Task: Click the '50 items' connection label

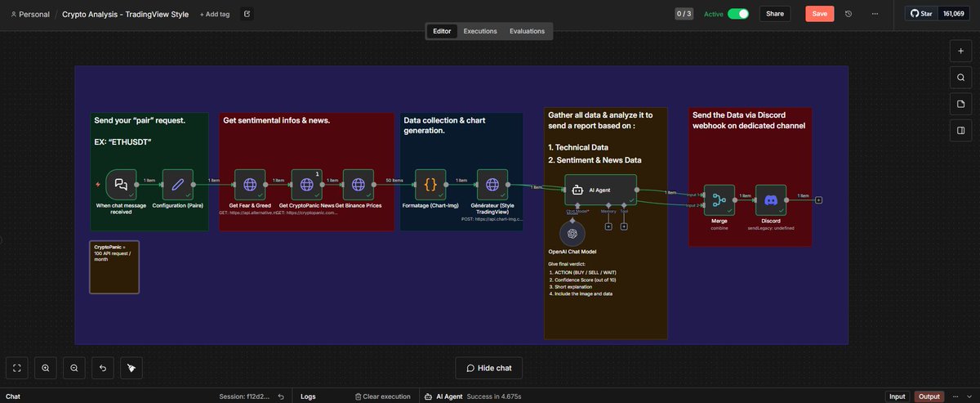Action: [394, 180]
